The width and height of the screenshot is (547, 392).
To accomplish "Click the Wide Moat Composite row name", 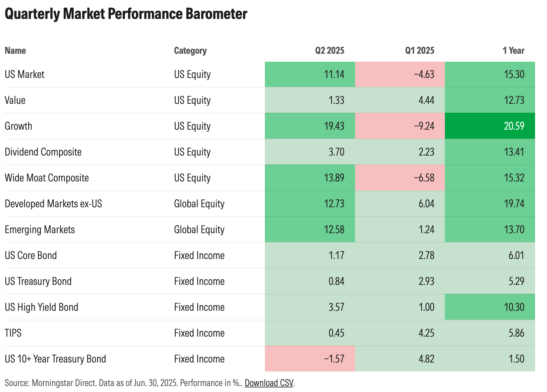I will (47, 178).
